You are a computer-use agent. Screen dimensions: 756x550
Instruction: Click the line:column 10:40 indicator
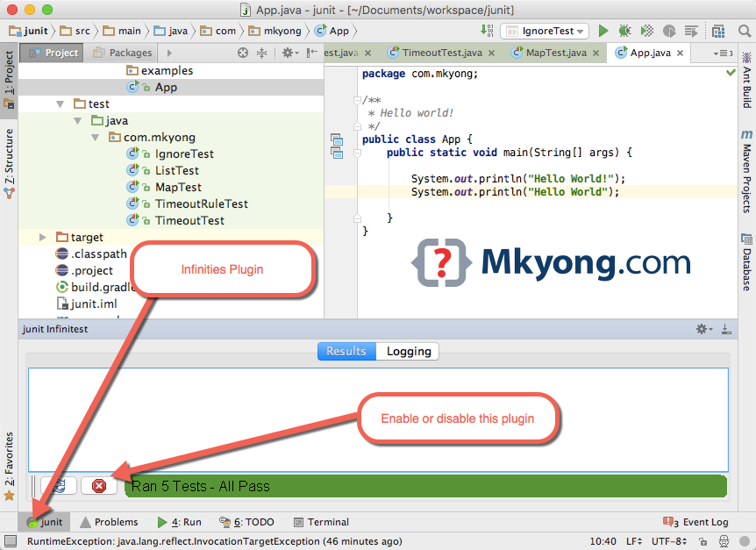[603, 541]
